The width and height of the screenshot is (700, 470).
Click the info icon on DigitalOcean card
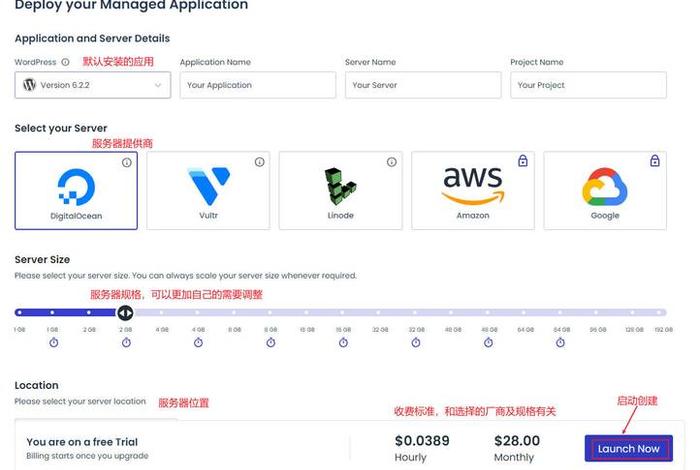(127, 162)
